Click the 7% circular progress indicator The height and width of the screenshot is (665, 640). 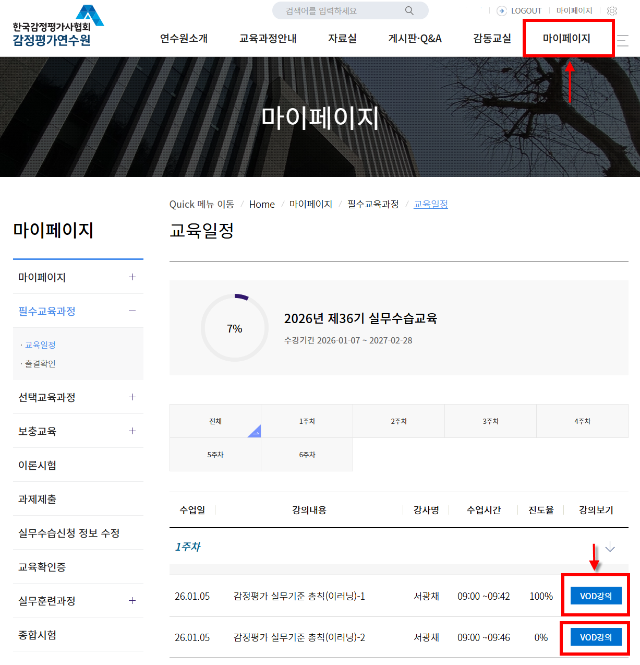pyautogui.click(x=235, y=328)
